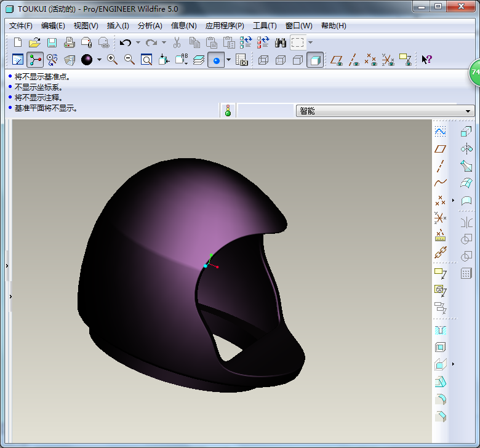Expand the undo history arrow
The height and width of the screenshot is (448, 480).
[x=138, y=42]
